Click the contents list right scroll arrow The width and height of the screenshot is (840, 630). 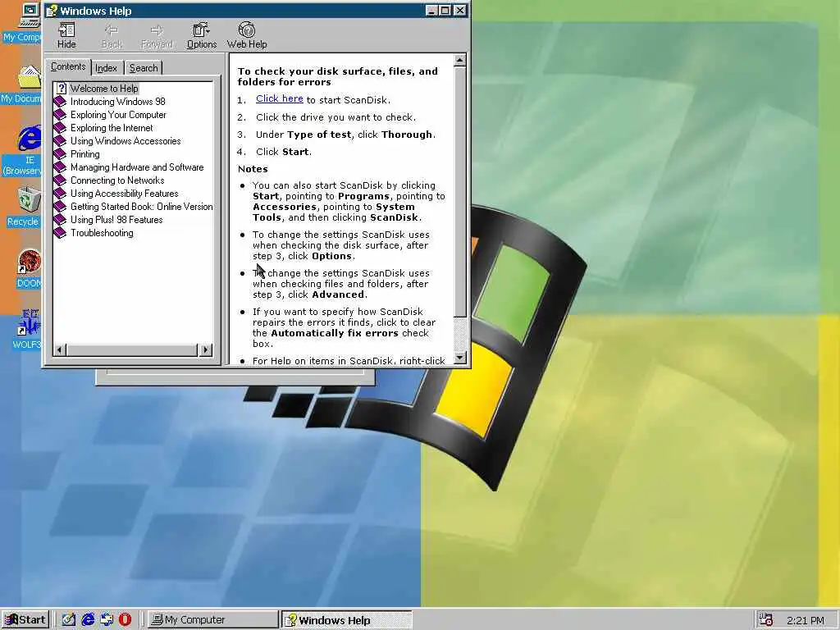206,349
